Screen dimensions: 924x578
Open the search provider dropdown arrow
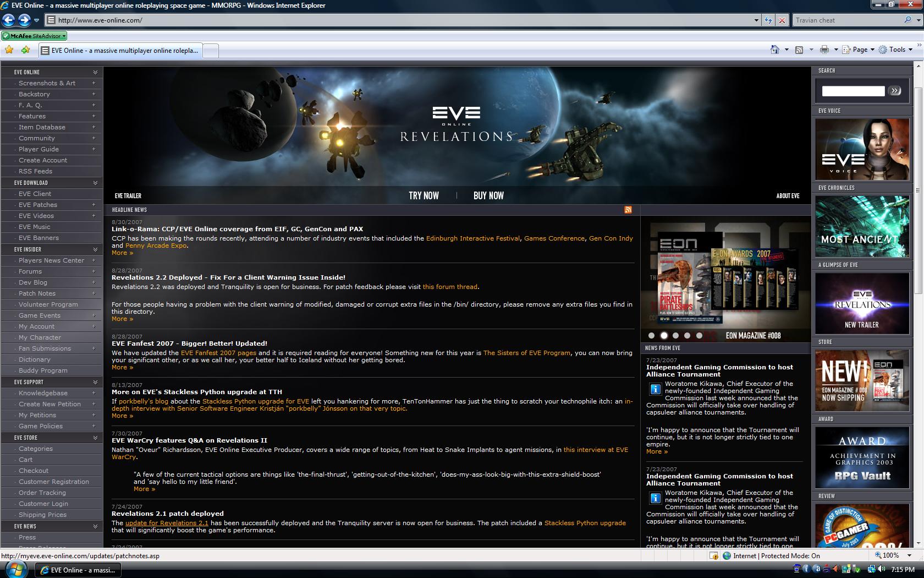click(918, 20)
